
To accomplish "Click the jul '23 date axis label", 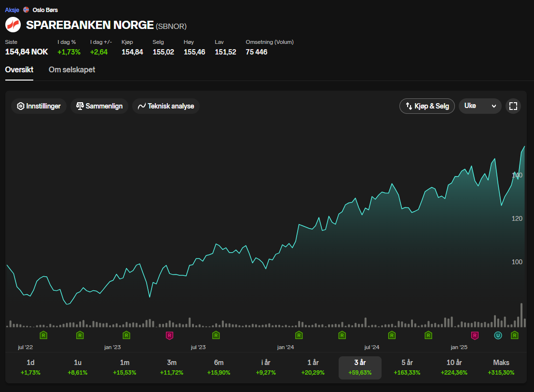I will pyautogui.click(x=198, y=347).
